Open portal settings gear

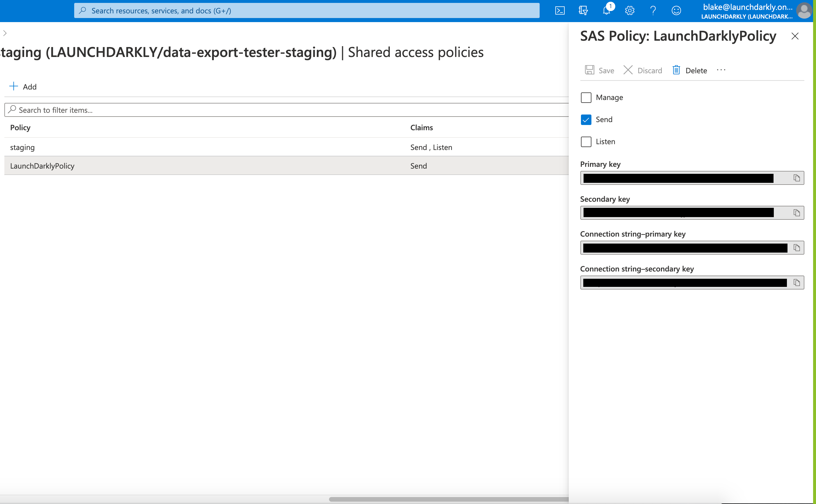coord(630,11)
